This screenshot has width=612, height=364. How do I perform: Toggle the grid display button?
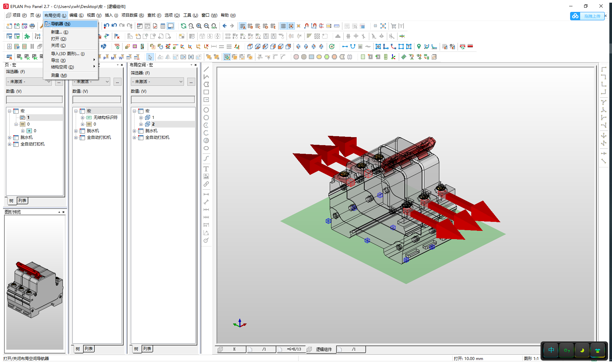pos(283,26)
